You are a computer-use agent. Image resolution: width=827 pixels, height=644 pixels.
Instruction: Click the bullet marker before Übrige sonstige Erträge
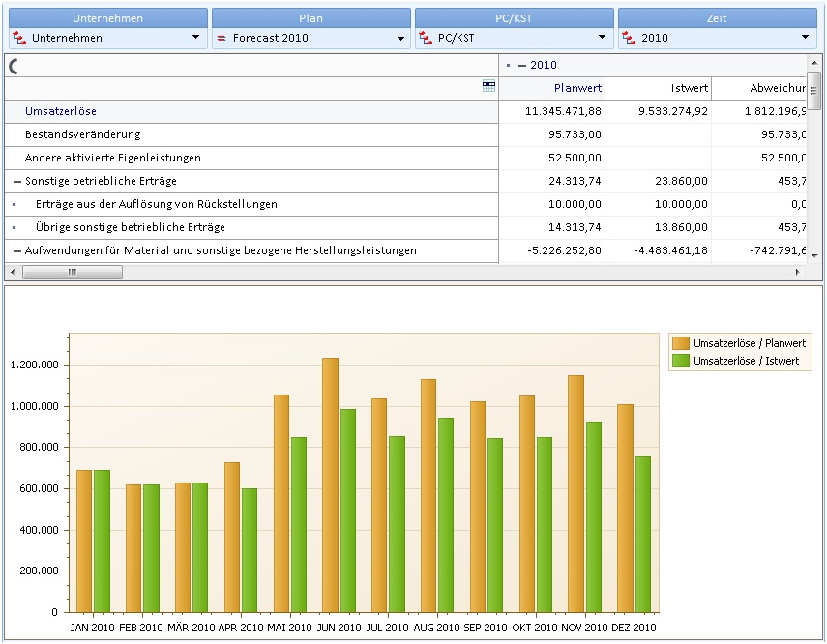point(15,227)
